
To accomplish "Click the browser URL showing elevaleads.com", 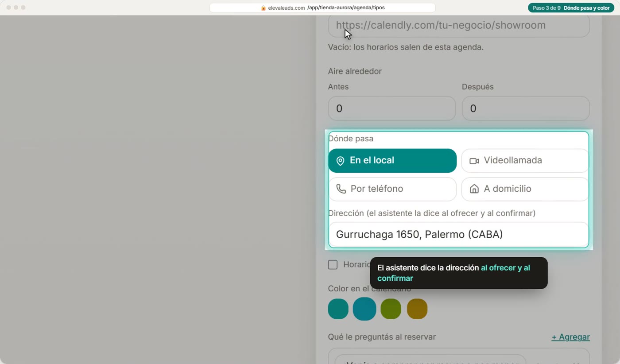I will [322, 8].
